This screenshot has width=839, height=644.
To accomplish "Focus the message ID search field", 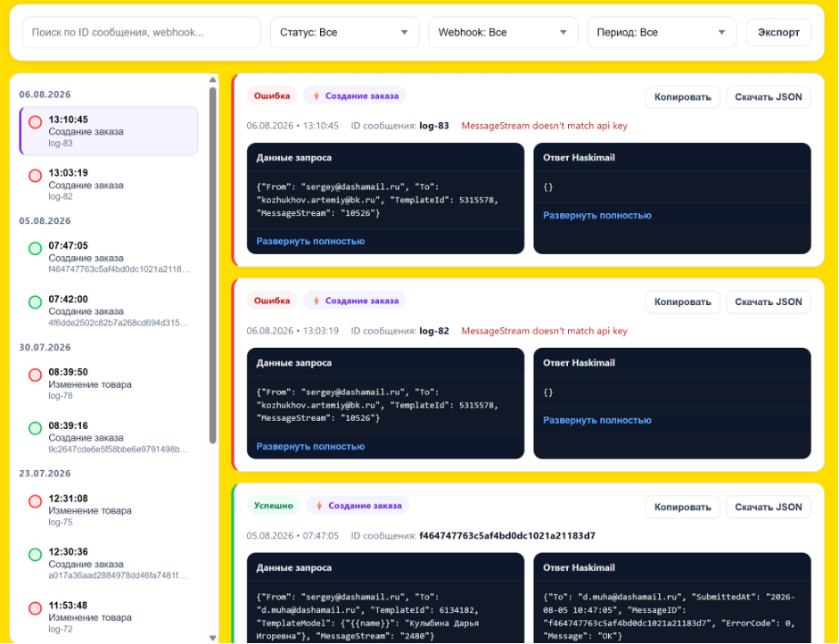I will 142,33.
